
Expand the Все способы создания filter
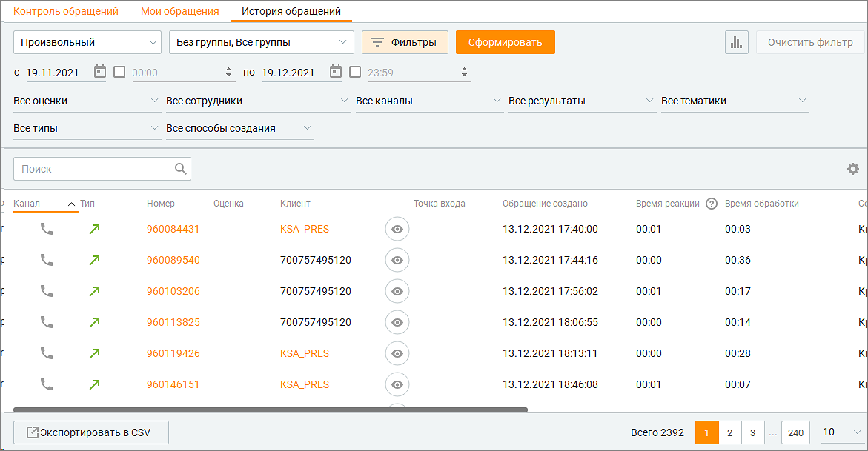point(240,128)
